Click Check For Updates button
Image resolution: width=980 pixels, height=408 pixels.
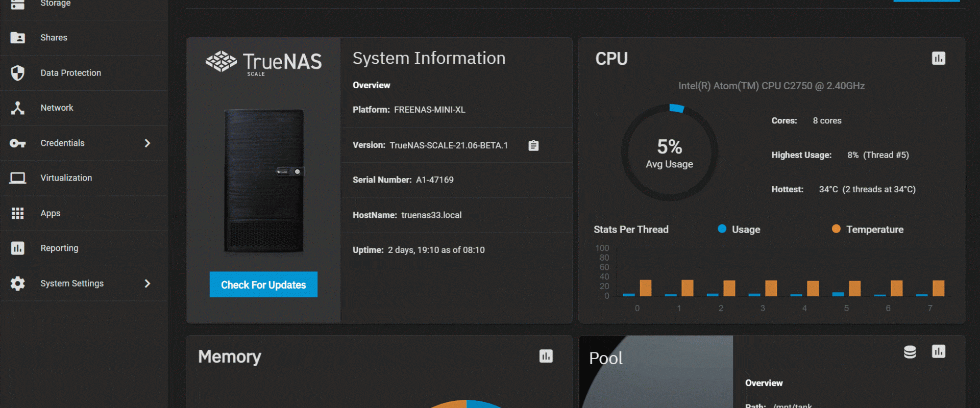[263, 285]
